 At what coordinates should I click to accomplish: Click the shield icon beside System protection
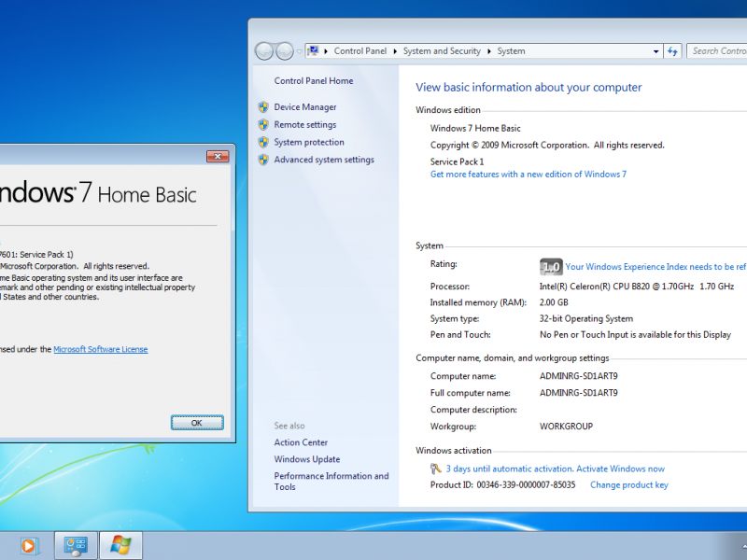pyautogui.click(x=263, y=142)
